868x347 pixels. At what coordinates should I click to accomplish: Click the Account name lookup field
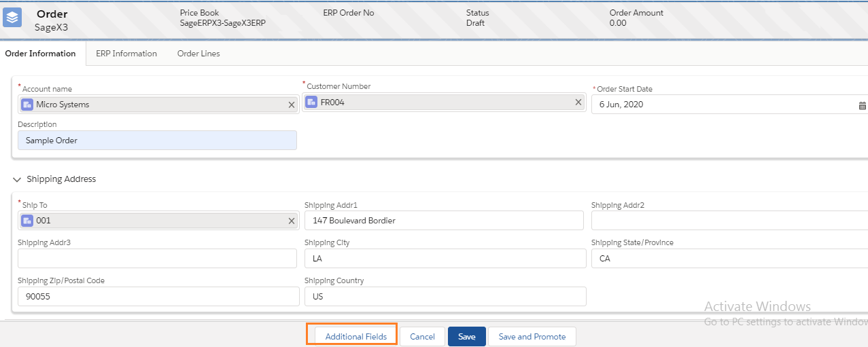coord(158,105)
